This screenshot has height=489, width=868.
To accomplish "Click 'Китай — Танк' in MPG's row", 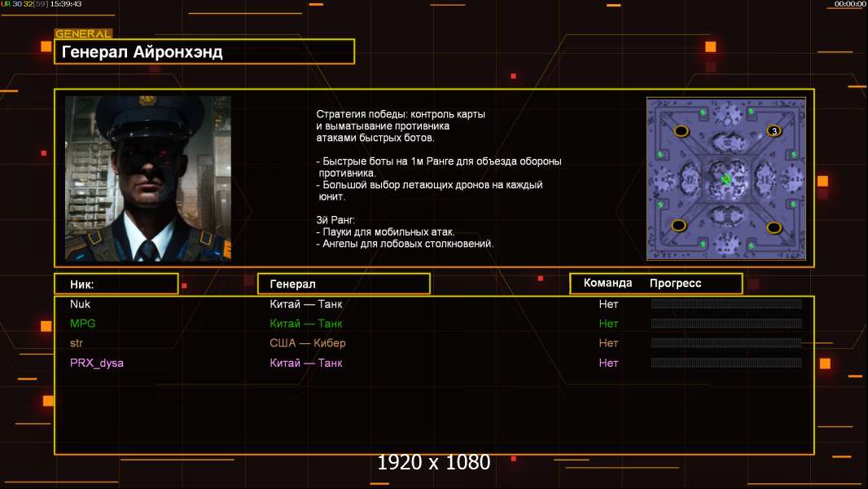I will (x=306, y=324).
